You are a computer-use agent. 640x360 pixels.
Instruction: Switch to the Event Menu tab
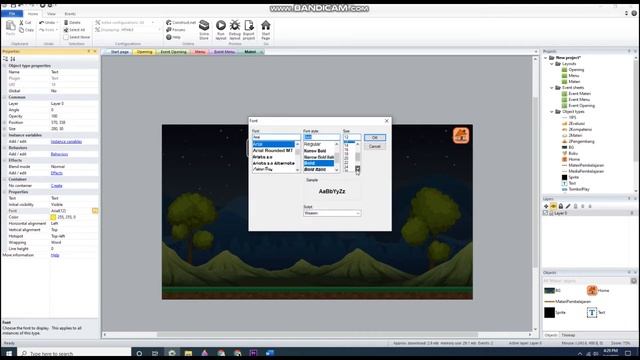(x=224, y=52)
